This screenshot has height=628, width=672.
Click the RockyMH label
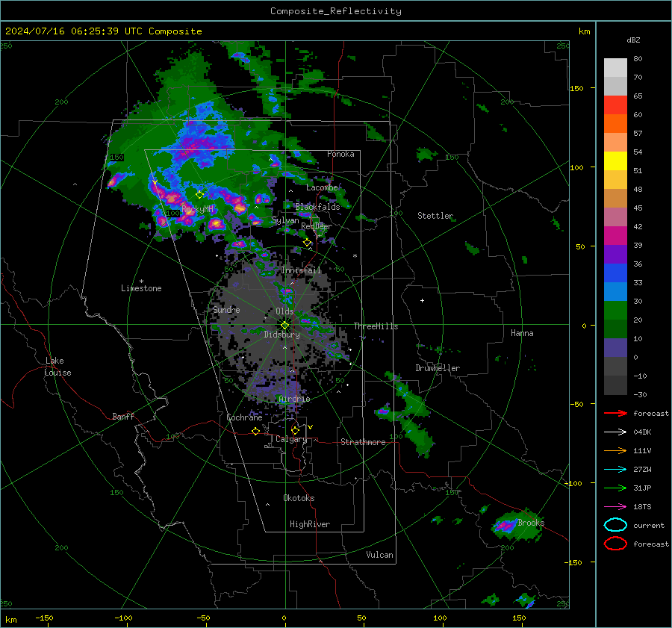tap(197, 209)
